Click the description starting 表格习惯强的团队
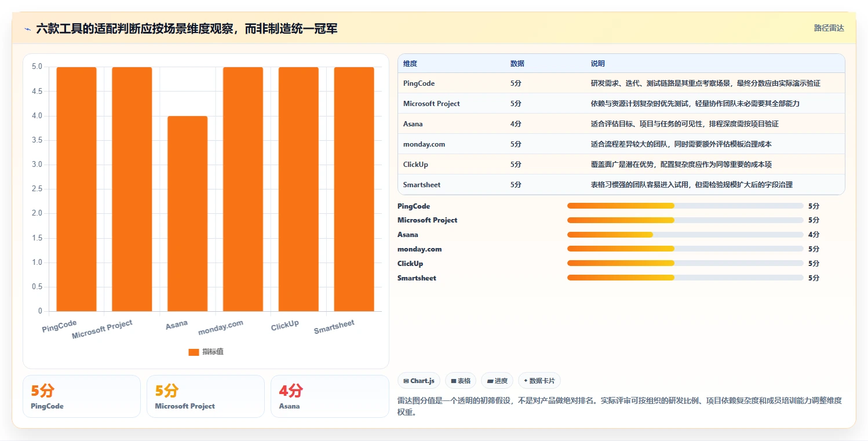Viewport: 868px width, 441px height. [x=692, y=185]
